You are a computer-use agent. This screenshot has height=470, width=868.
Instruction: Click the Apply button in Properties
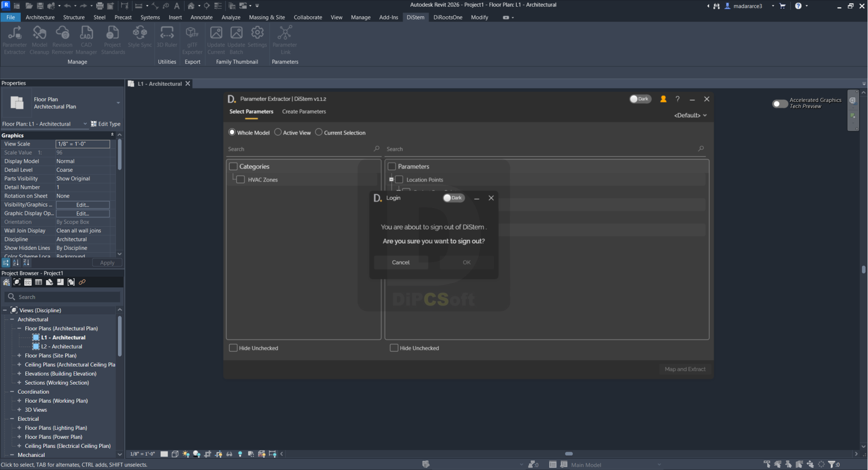[x=107, y=263]
